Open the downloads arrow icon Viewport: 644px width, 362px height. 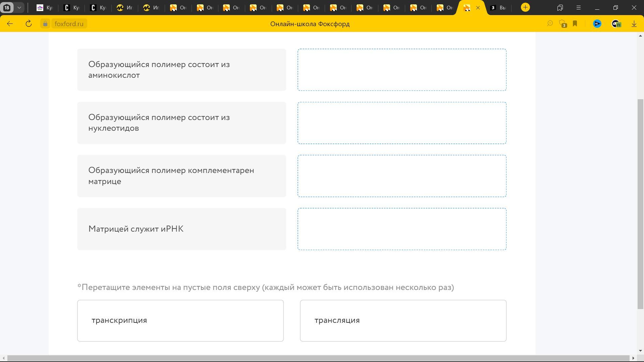pyautogui.click(x=634, y=24)
